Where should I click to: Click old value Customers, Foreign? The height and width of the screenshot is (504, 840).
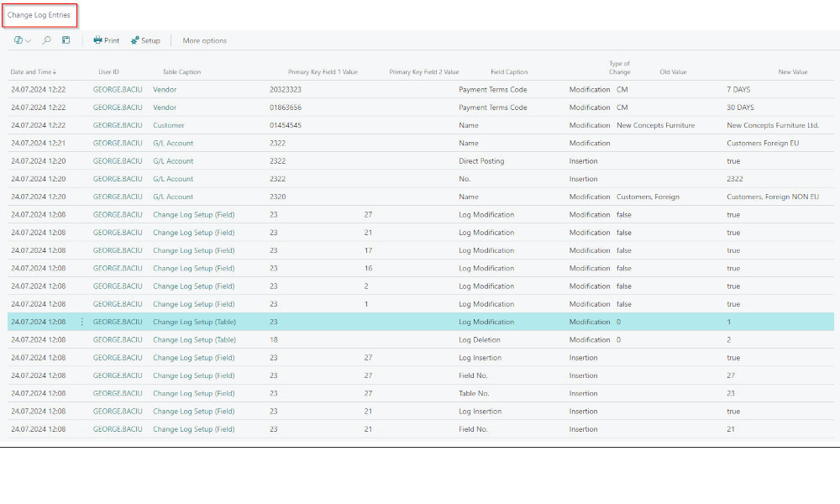(648, 197)
